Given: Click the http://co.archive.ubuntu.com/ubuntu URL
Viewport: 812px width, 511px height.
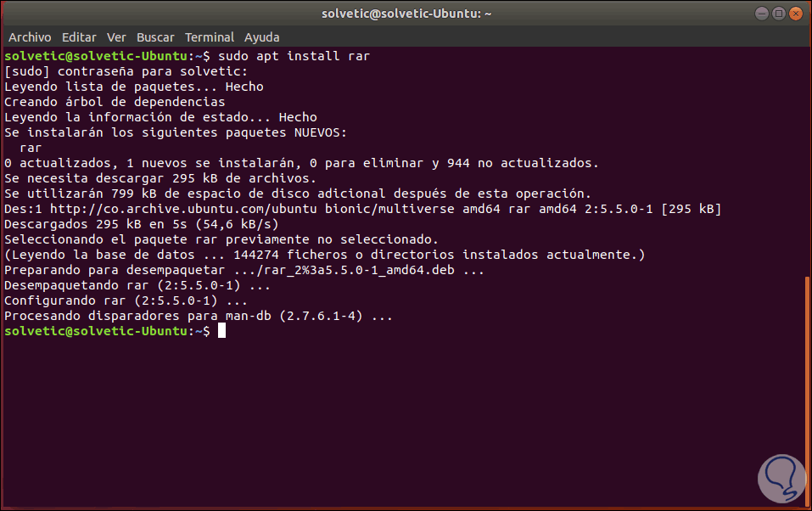Looking at the screenshot, I should pos(183,209).
